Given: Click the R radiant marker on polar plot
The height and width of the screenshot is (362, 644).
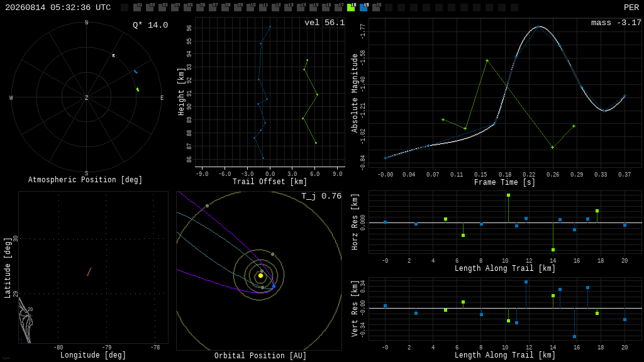Looking at the screenshot, I should [114, 56].
